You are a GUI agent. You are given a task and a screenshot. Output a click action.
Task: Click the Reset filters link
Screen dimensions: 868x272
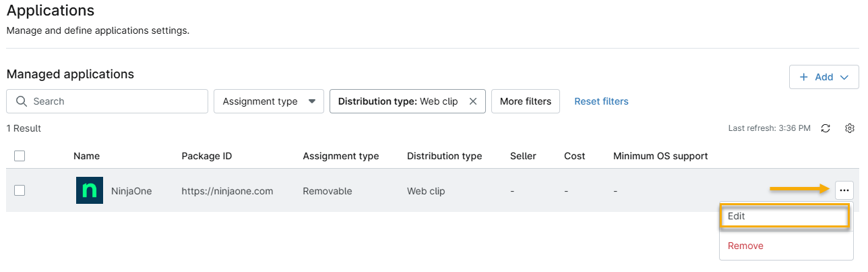pos(601,101)
